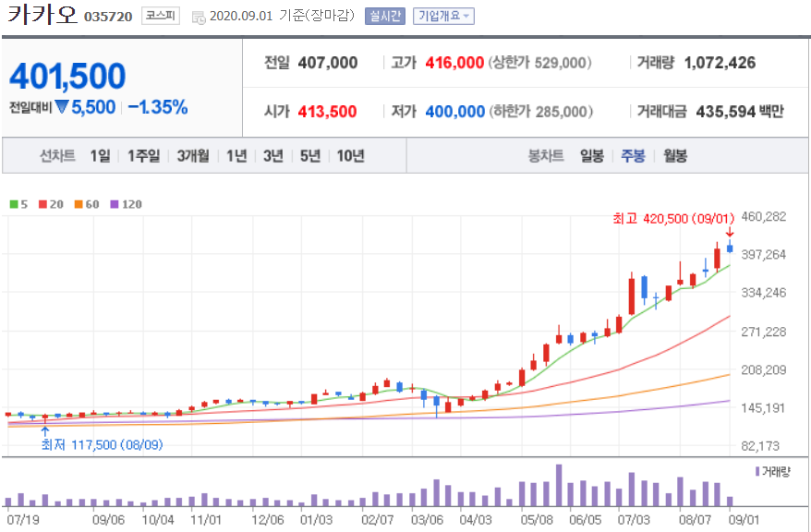The width and height of the screenshot is (811, 532).
Task: Select the 3개월 line chart tab
Action: point(193,155)
